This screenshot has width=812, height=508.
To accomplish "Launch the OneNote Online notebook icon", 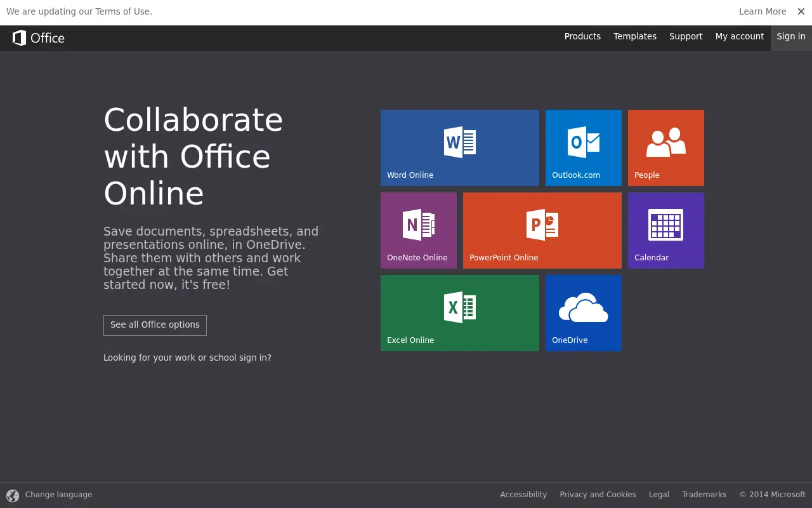I will point(419,231).
